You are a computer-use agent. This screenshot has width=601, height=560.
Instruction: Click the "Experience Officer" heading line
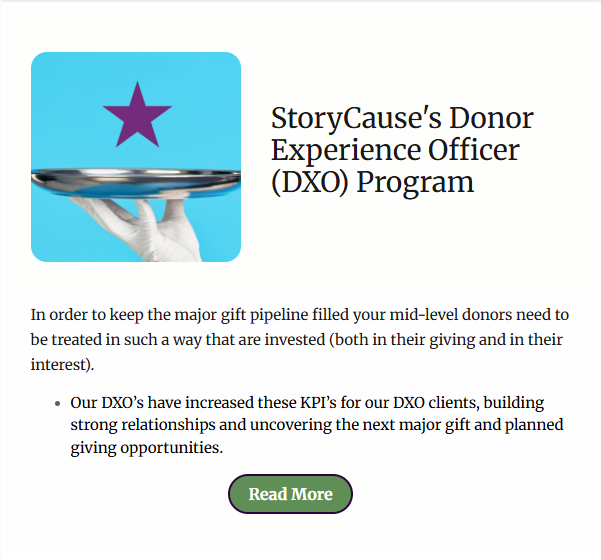click(395, 150)
